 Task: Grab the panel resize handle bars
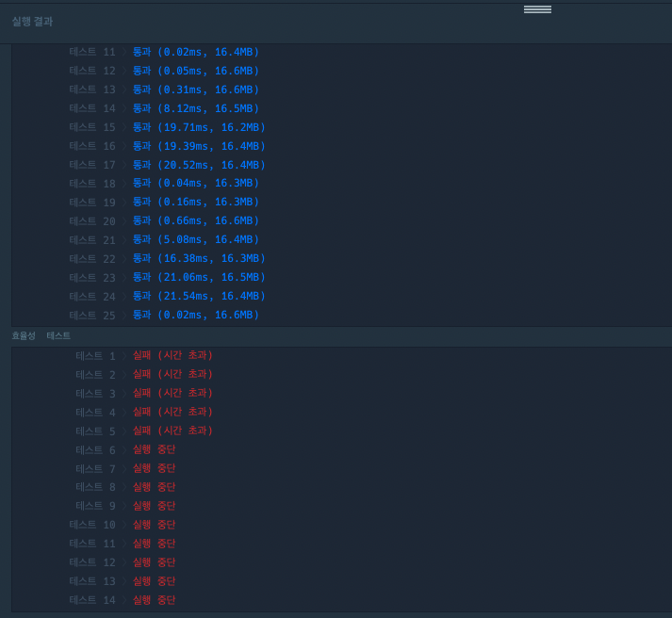click(x=537, y=9)
